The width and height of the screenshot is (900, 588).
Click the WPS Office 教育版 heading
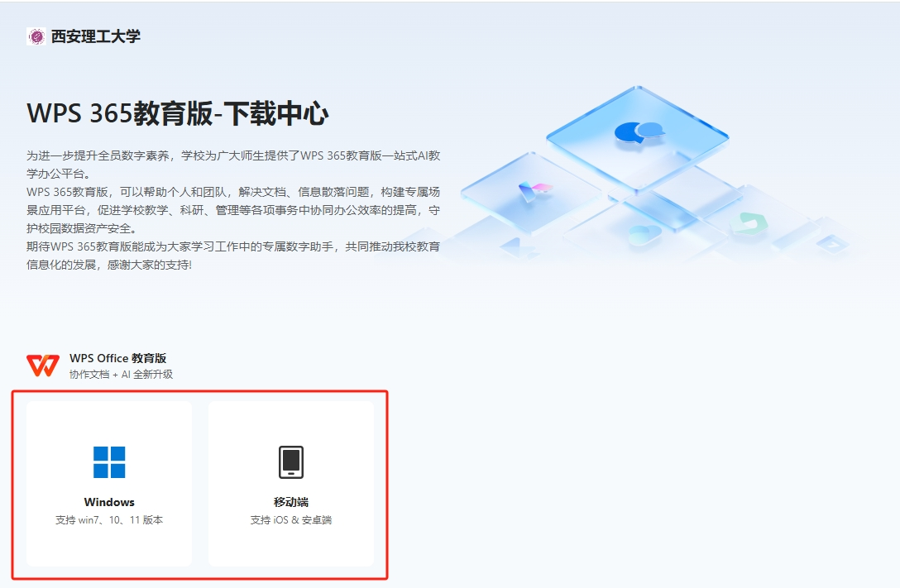[x=117, y=358]
